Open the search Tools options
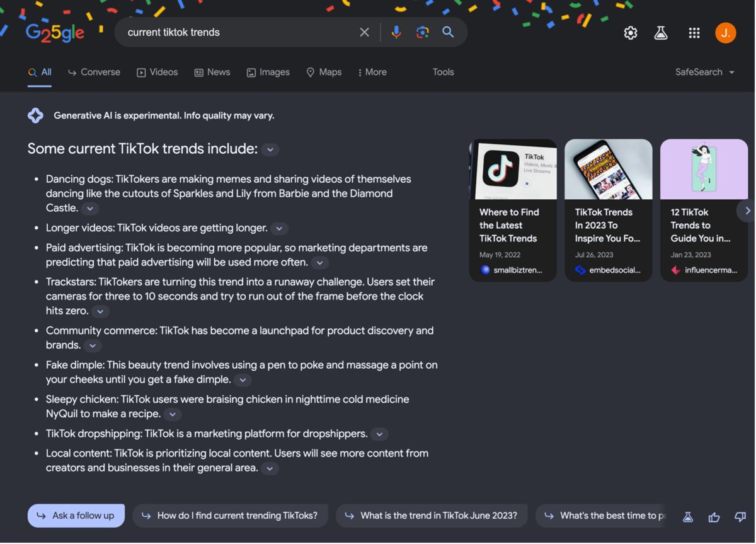Image resolution: width=756 pixels, height=544 pixels. (x=444, y=72)
